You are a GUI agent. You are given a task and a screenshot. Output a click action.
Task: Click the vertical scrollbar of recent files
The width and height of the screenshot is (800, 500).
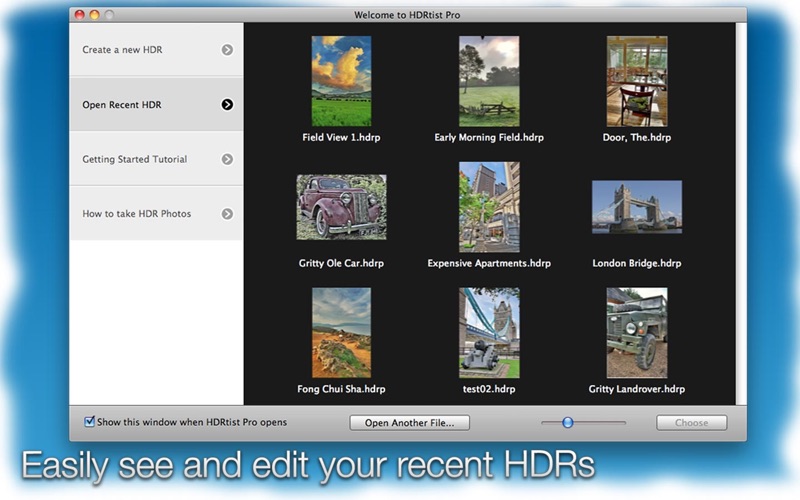click(741, 214)
